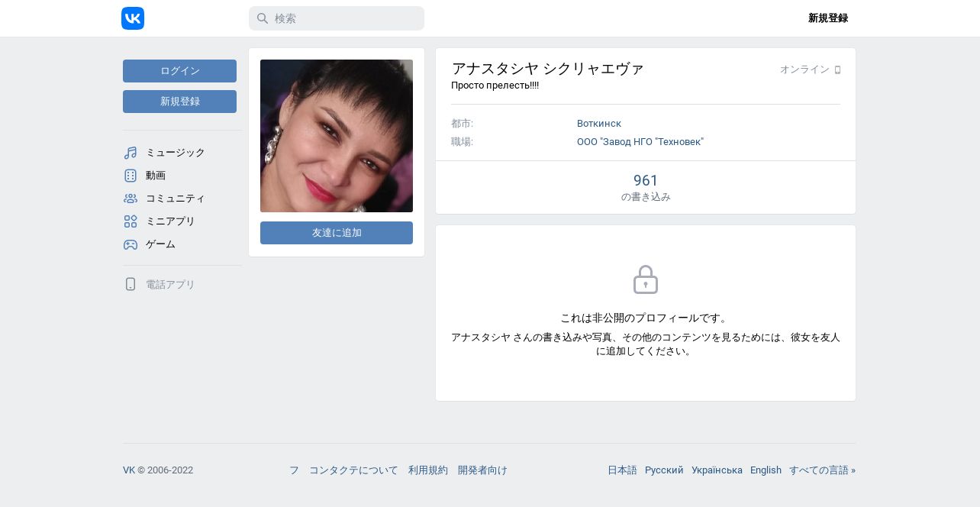Open the profile photo thumbnail

point(337,136)
